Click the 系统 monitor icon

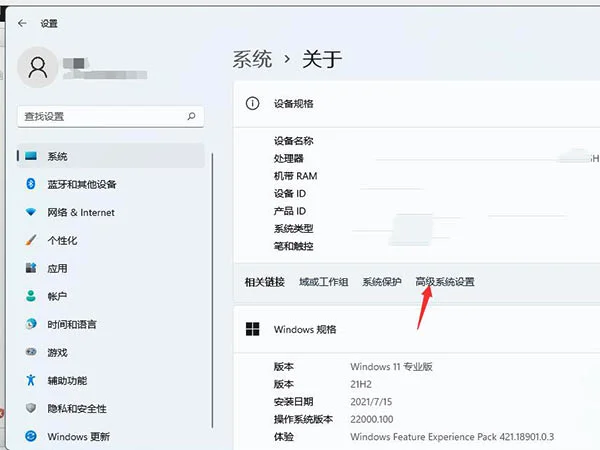(x=31, y=156)
